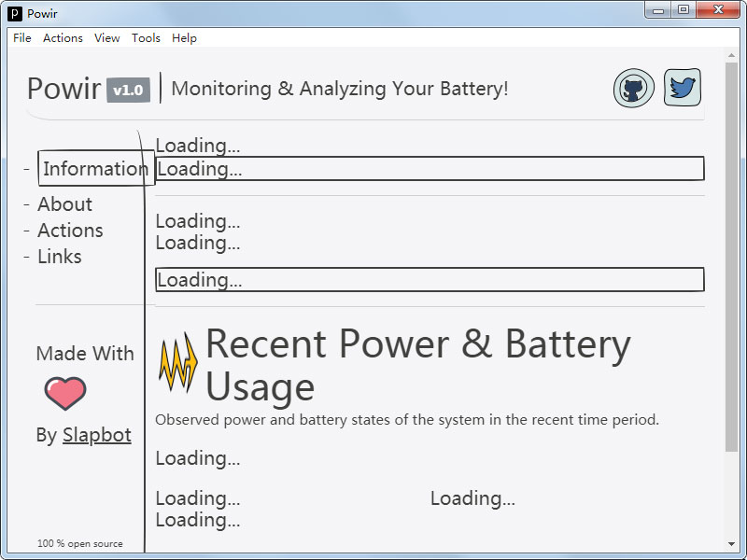The width and height of the screenshot is (747, 560).
Task: Open the Actions menu in menu bar
Action: click(x=63, y=38)
